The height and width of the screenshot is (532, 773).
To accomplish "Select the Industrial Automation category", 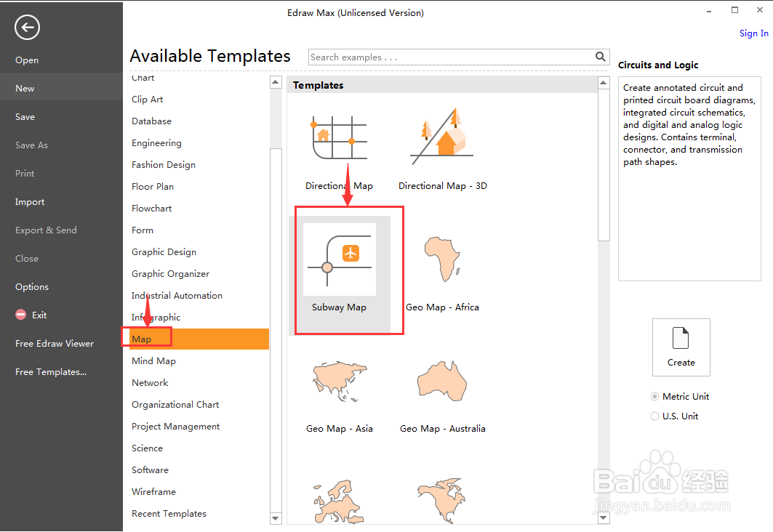I will (177, 296).
